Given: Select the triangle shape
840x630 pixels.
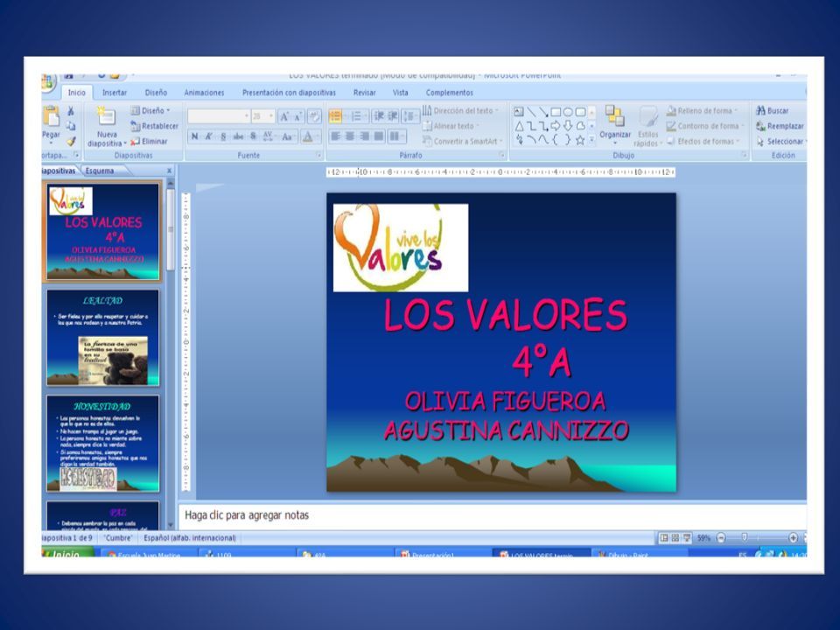Looking at the screenshot, I should coord(519,126).
